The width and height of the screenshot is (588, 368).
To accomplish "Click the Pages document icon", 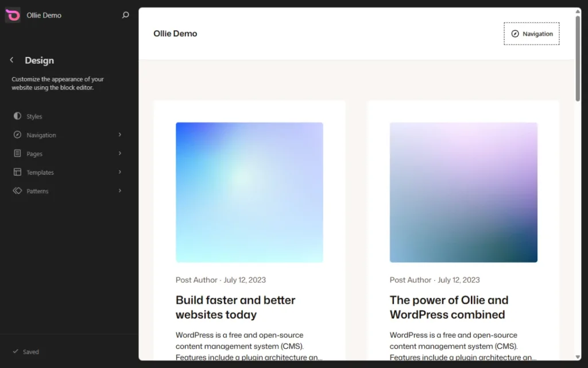I will (17, 153).
